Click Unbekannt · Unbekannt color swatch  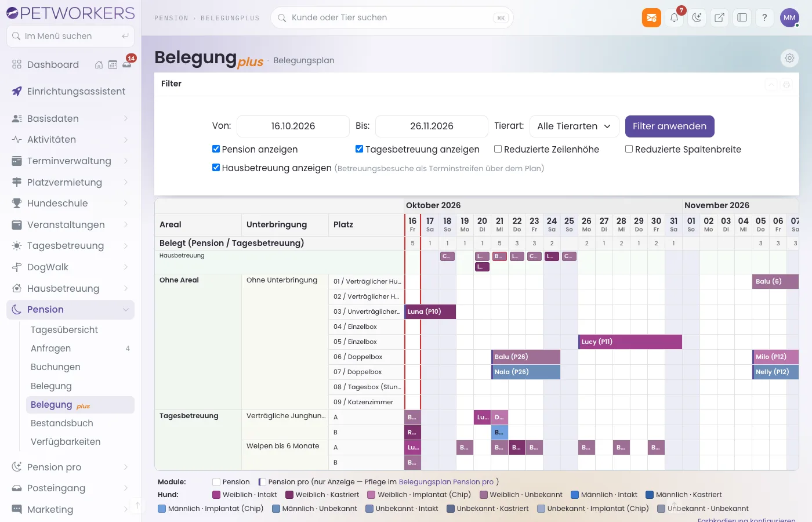click(661, 509)
